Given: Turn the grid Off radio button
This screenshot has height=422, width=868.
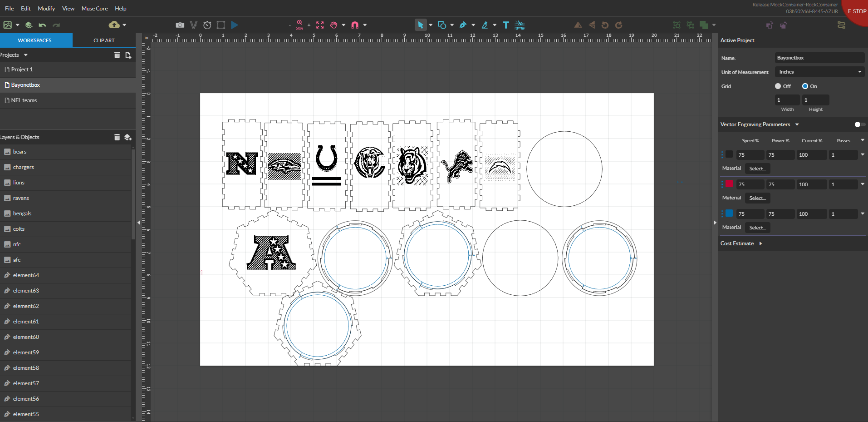Looking at the screenshot, I should pyautogui.click(x=778, y=86).
